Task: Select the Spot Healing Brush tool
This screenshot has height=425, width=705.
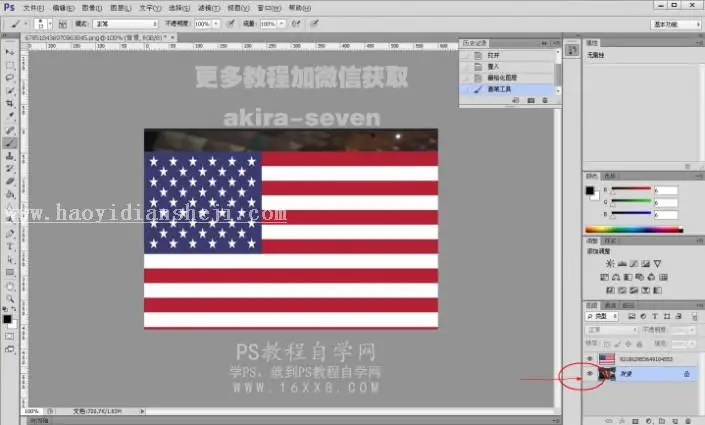Action: click(9, 130)
